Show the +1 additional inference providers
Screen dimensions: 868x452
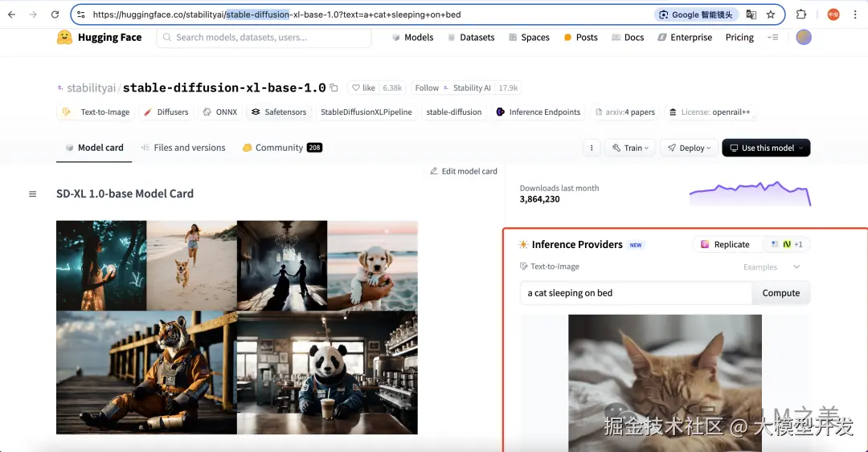click(787, 245)
